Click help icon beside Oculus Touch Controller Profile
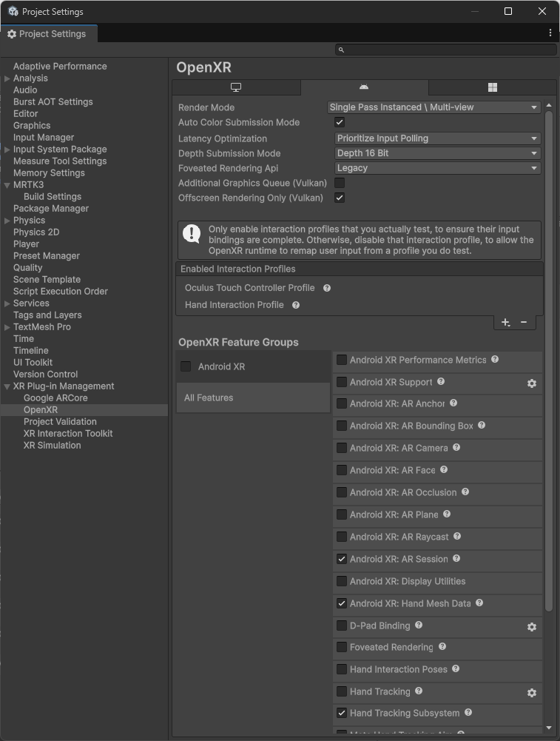Screen dimensions: 560x741 (327, 288)
